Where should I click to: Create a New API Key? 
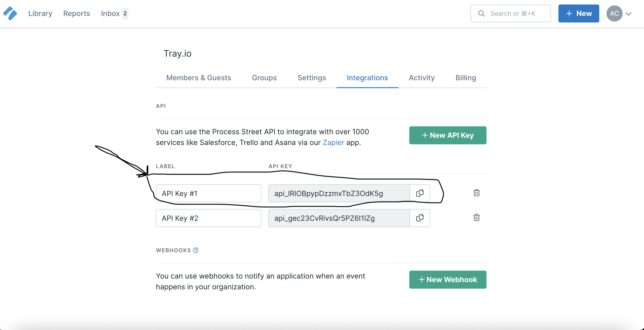447,135
